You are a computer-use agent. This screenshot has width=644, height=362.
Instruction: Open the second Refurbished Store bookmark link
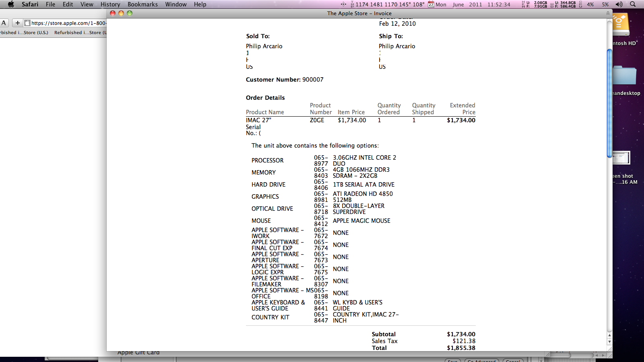80,33
